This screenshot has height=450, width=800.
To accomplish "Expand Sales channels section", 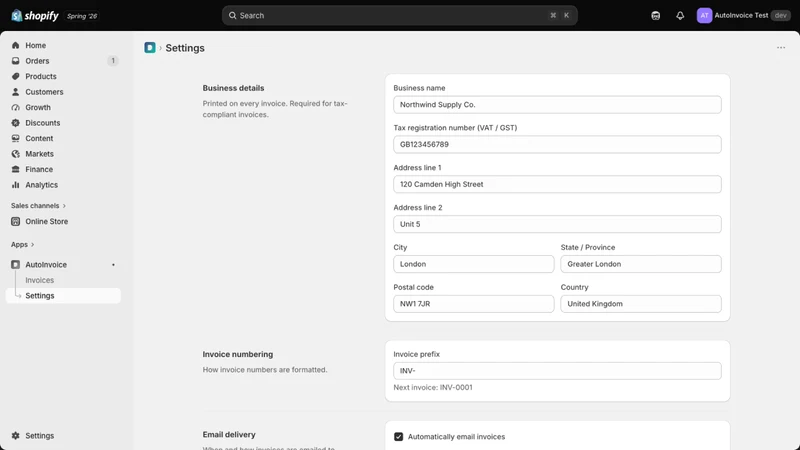I will click(x=38, y=206).
